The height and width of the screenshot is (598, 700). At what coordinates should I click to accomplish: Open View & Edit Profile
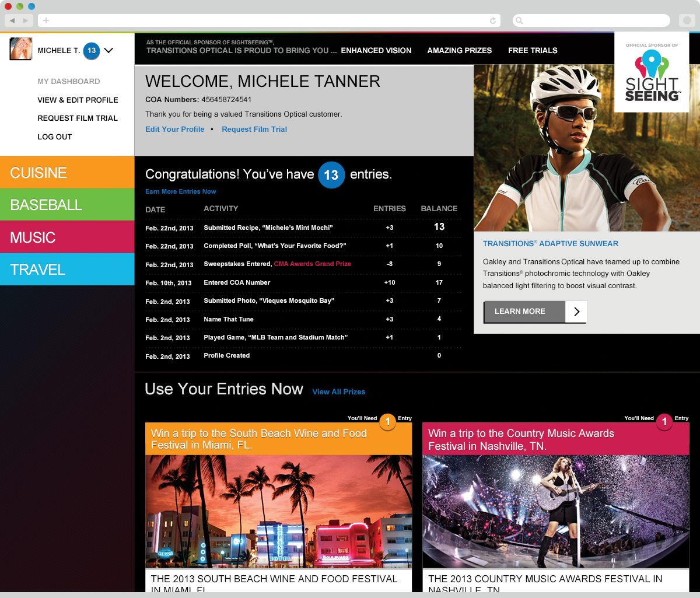coord(78,100)
